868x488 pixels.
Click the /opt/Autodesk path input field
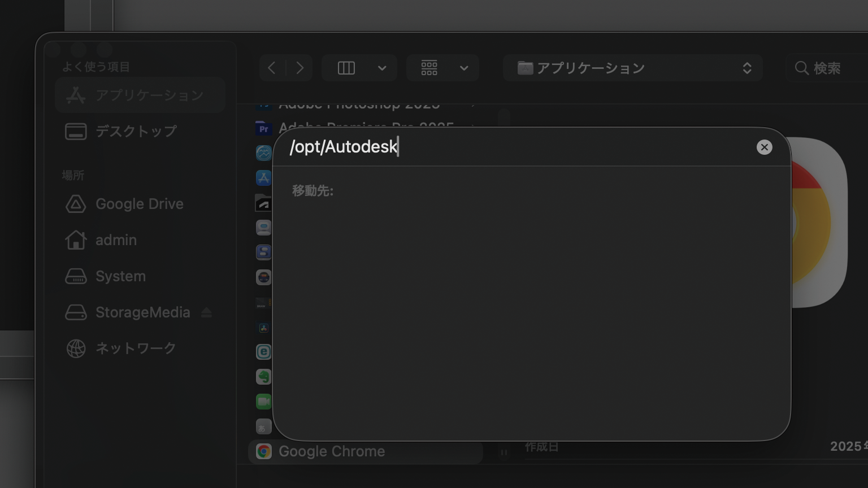tap(509, 147)
